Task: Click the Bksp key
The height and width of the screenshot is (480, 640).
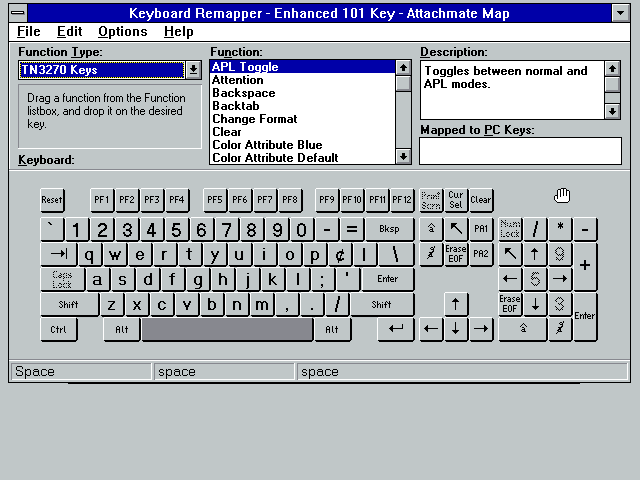Action: 389,229
